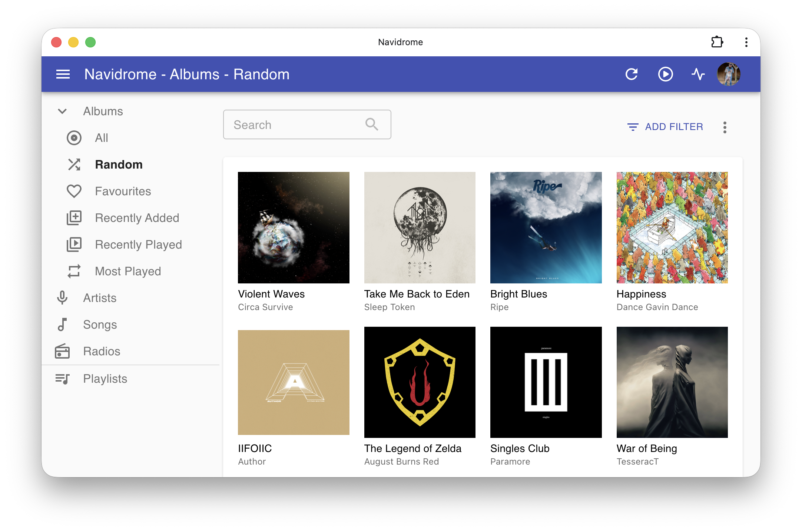The height and width of the screenshot is (532, 802).
Task: Click the filter lines icon beside Add Filter
Action: coord(633,127)
